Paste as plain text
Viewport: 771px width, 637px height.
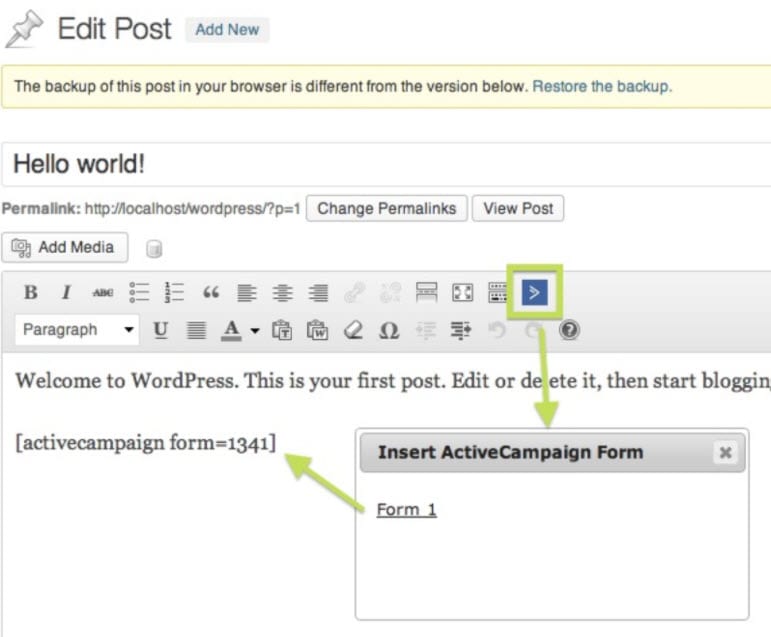pos(282,330)
